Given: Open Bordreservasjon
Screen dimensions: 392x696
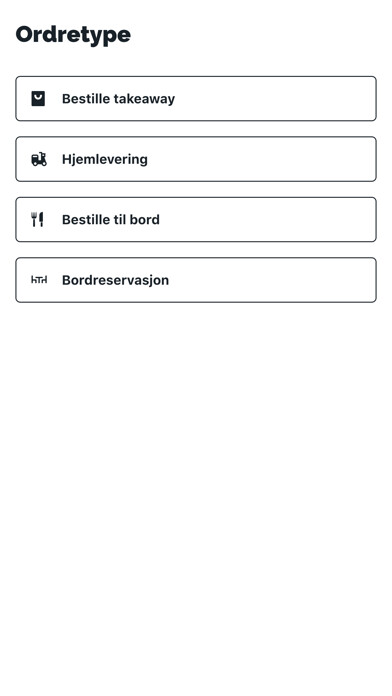Looking at the screenshot, I should click(x=196, y=280).
